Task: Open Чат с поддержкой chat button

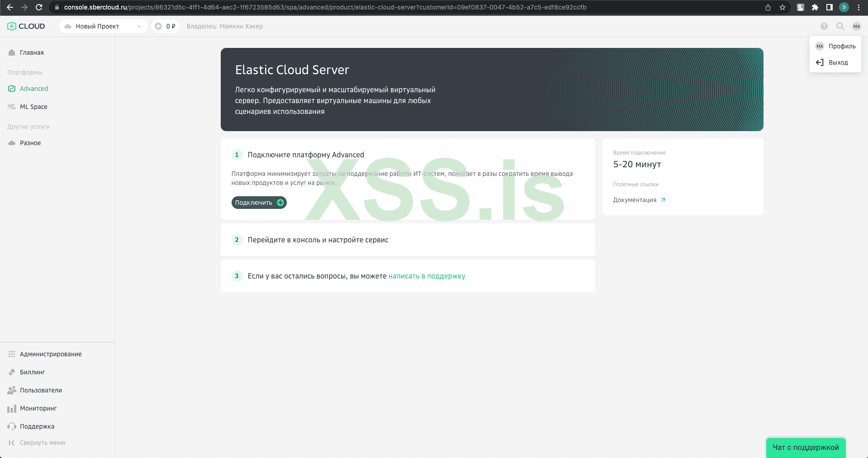Action: pyautogui.click(x=806, y=448)
